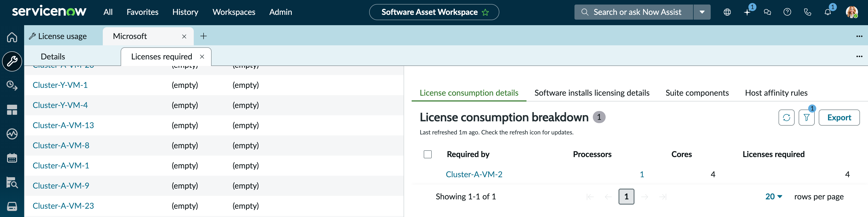This screenshot has height=217, width=868.
Task: Click the globe language icon
Action: [727, 12]
